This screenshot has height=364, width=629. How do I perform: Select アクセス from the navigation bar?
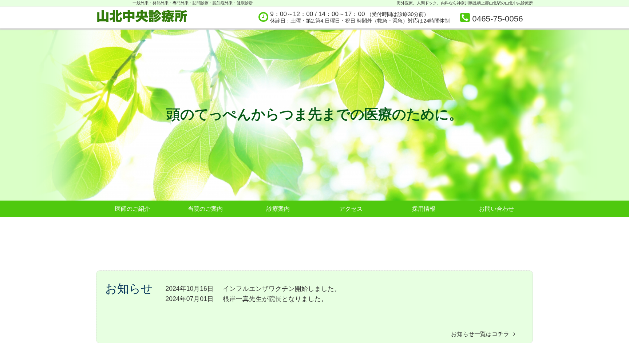tap(351, 209)
